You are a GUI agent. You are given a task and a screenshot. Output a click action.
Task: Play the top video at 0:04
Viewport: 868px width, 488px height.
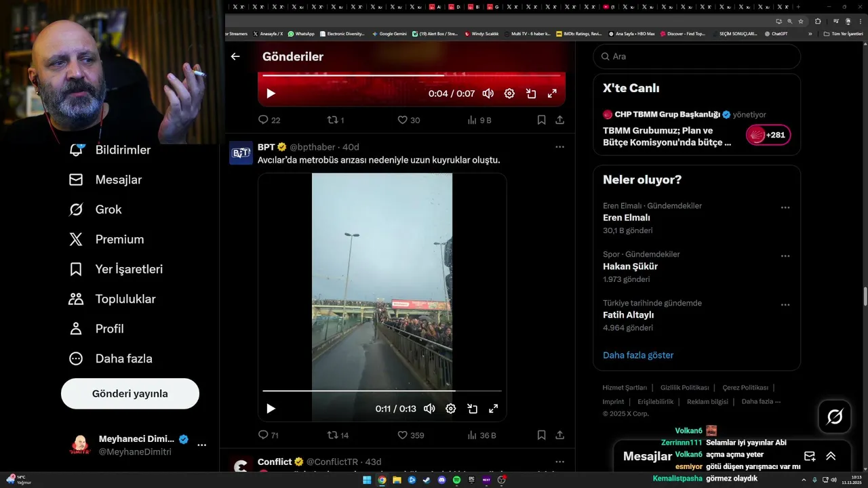271,94
